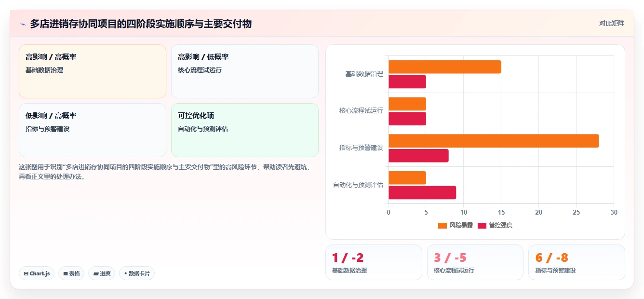Click the 对比矩阵 label in header
Image resolution: width=644 pixels, height=299 pixels.
[611, 23]
